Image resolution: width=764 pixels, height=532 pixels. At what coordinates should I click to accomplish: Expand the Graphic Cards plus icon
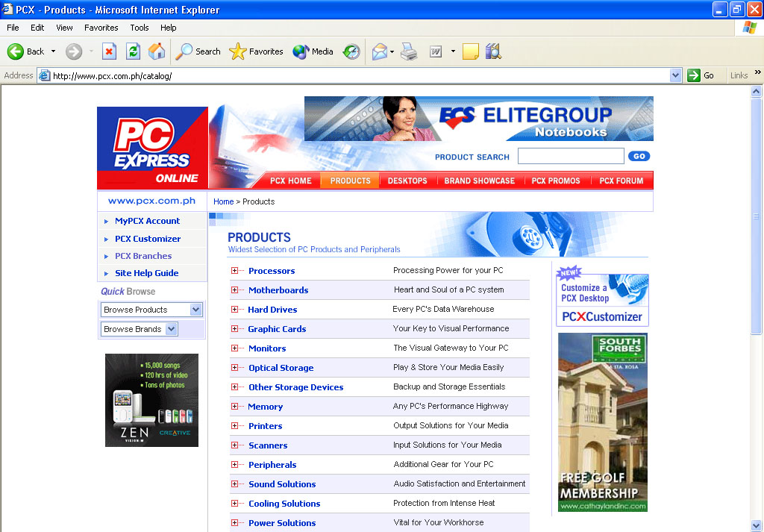(x=235, y=329)
